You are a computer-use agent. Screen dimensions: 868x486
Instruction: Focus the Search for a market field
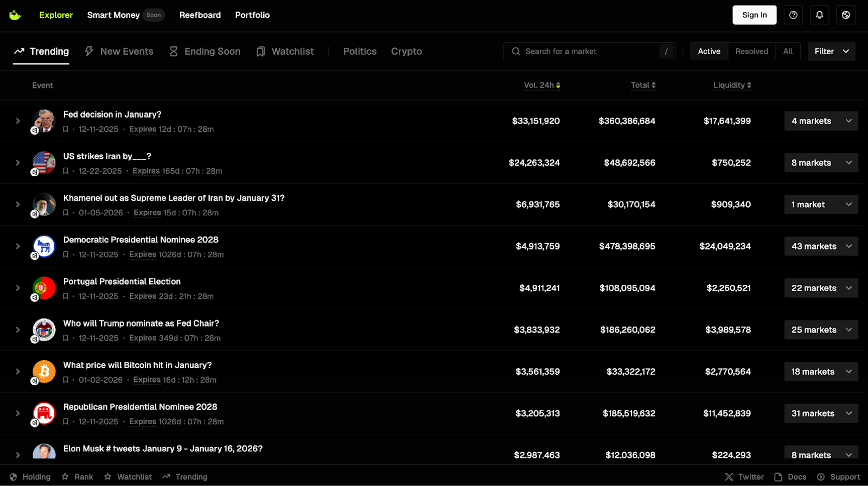[x=589, y=52]
